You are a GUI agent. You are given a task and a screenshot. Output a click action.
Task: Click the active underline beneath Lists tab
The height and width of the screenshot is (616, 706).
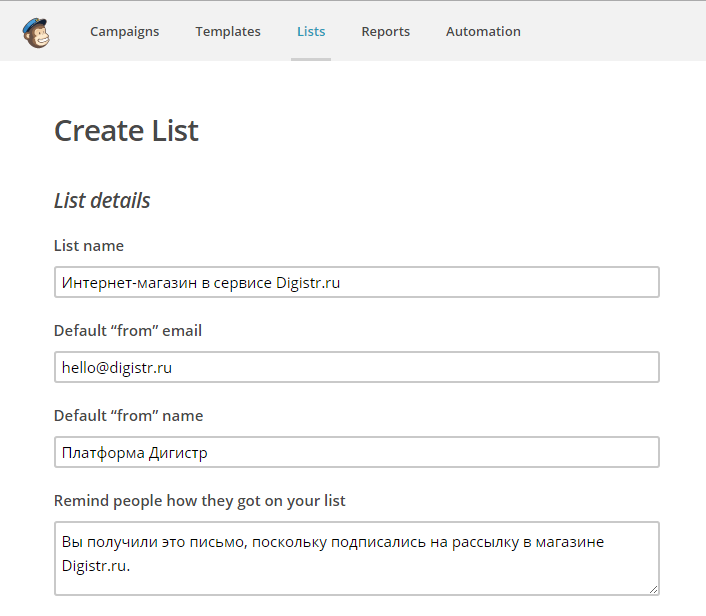point(311,59)
